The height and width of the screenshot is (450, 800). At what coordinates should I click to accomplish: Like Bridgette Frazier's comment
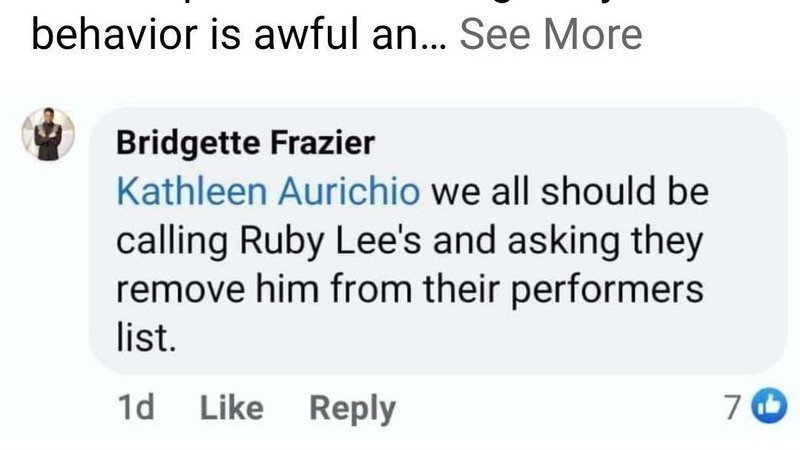(232, 408)
